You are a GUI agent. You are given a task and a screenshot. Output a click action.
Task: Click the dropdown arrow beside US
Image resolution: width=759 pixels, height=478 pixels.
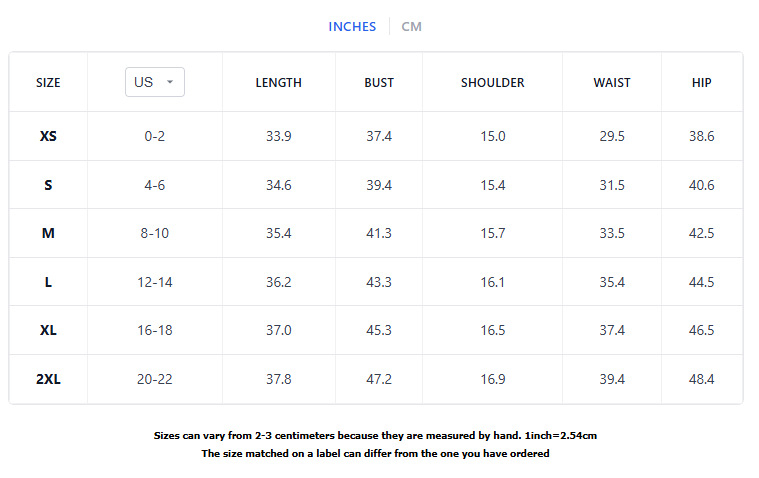(170, 82)
